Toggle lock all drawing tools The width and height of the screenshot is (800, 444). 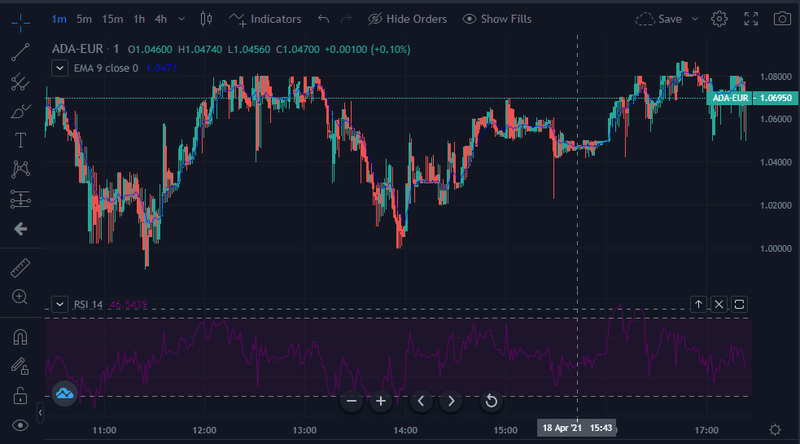[20, 396]
